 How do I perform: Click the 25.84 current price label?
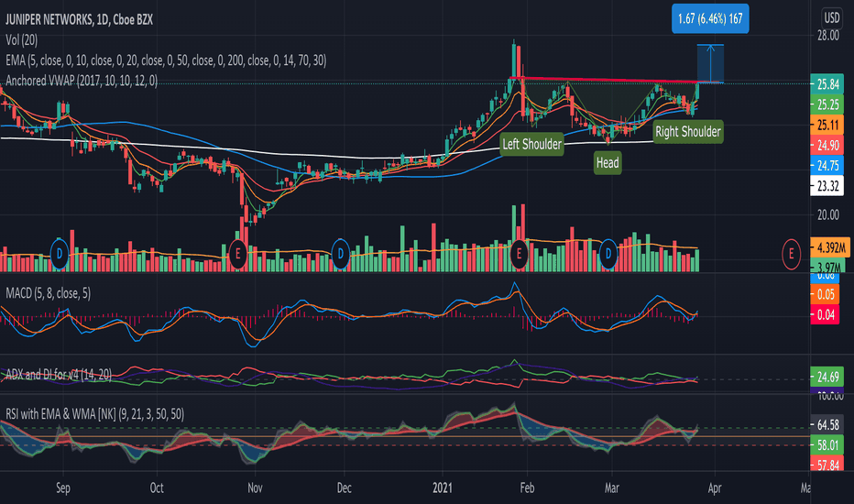(827, 84)
